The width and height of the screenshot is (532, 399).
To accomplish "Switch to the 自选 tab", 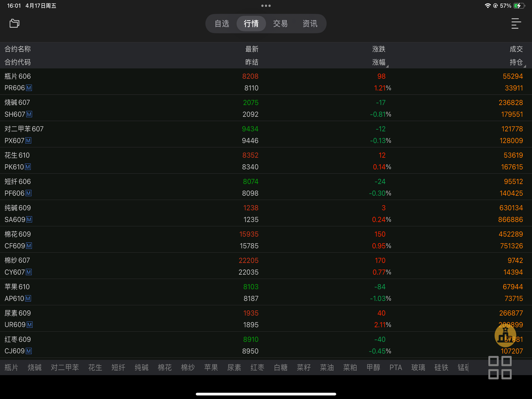I will coord(222,24).
